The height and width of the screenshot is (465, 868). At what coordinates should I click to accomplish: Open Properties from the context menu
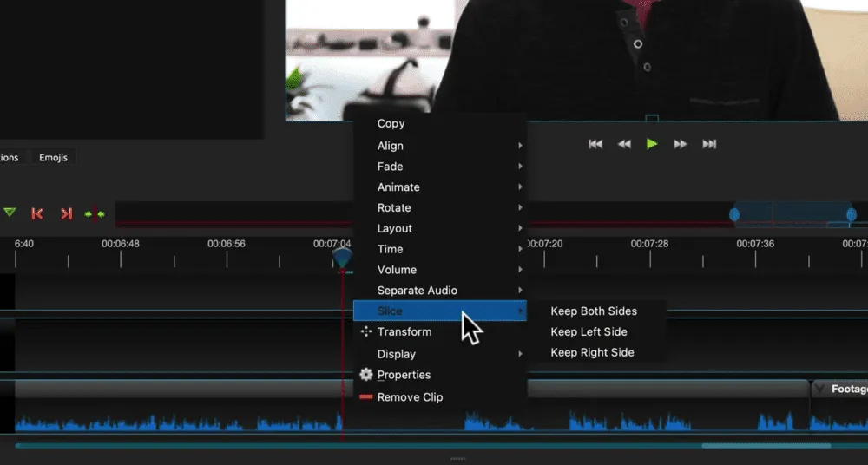(404, 375)
